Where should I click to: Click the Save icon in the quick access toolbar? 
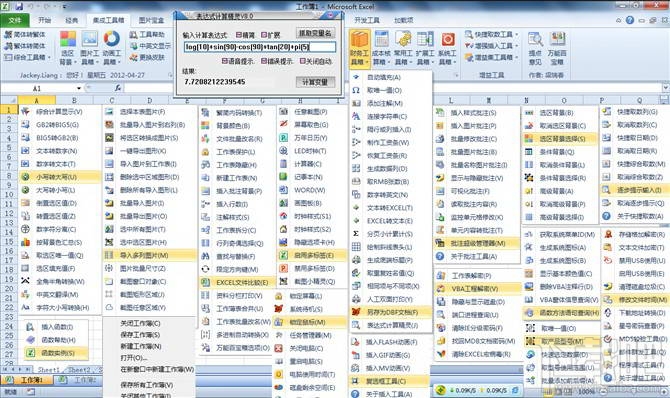[19, 6]
